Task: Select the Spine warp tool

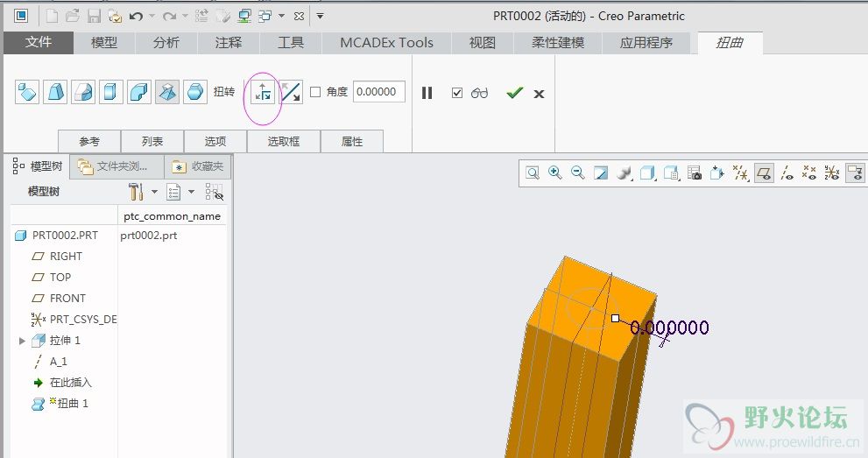Action: click(82, 92)
